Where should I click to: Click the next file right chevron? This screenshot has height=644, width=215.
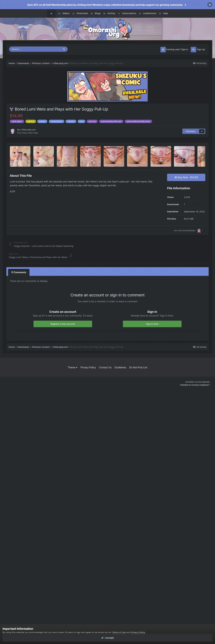coord(71,255)
